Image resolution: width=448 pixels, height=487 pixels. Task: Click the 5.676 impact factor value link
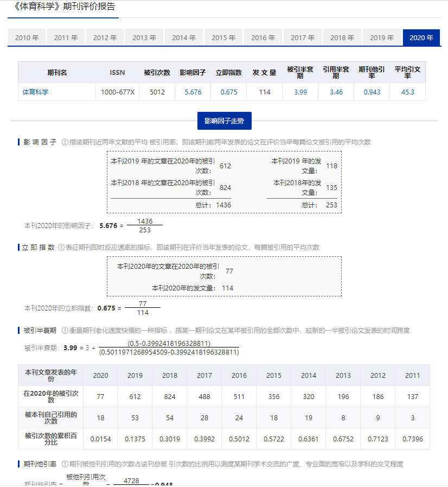pyautogui.click(x=193, y=92)
